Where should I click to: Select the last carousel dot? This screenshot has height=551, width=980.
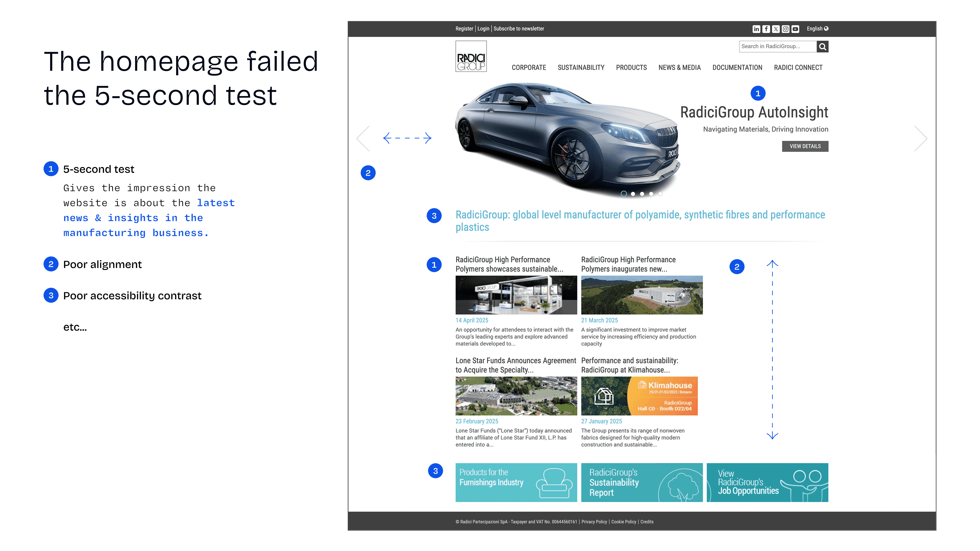click(x=660, y=194)
